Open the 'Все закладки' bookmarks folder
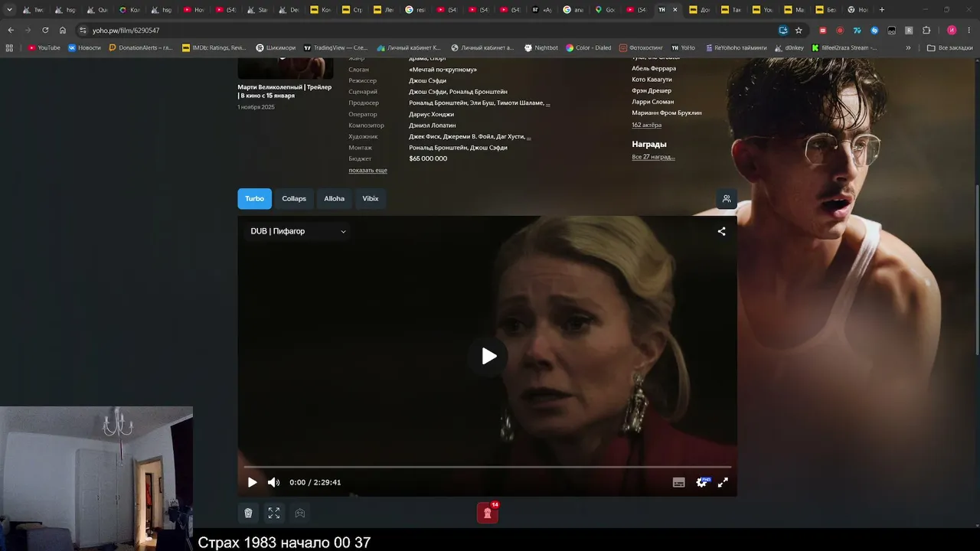The width and height of the screenshot is (980, 551). pos(949,47)
